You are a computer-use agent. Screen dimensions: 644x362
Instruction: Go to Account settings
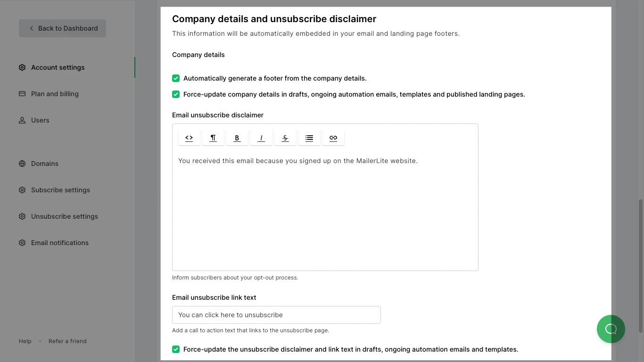[x=58, y=67]
